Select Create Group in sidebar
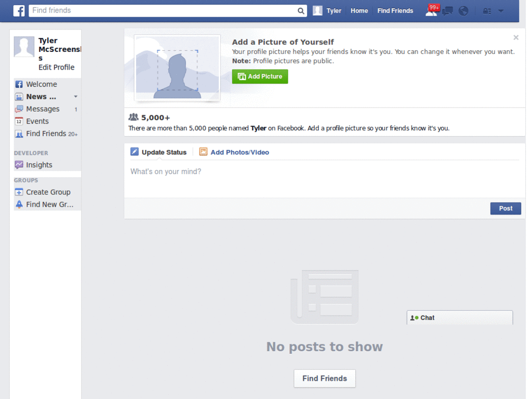The height and width of the screenshot is (399, 532). [47, 192]
